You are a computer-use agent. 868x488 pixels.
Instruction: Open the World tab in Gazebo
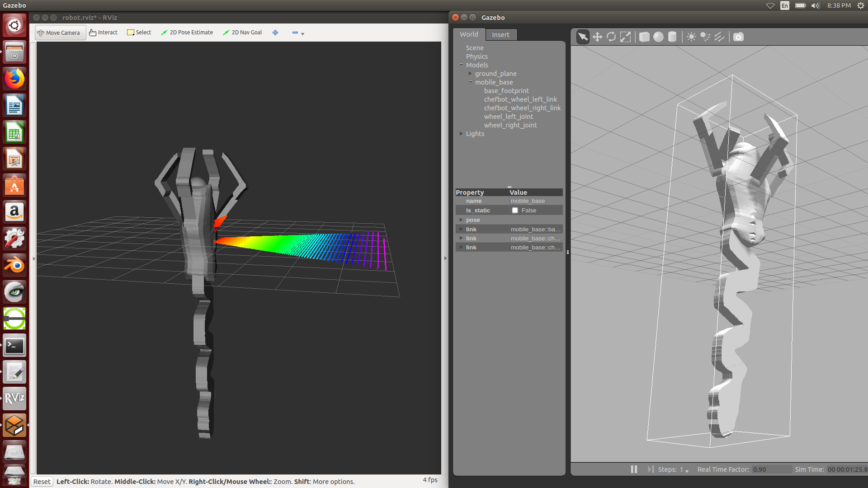(x=469, y=34)
